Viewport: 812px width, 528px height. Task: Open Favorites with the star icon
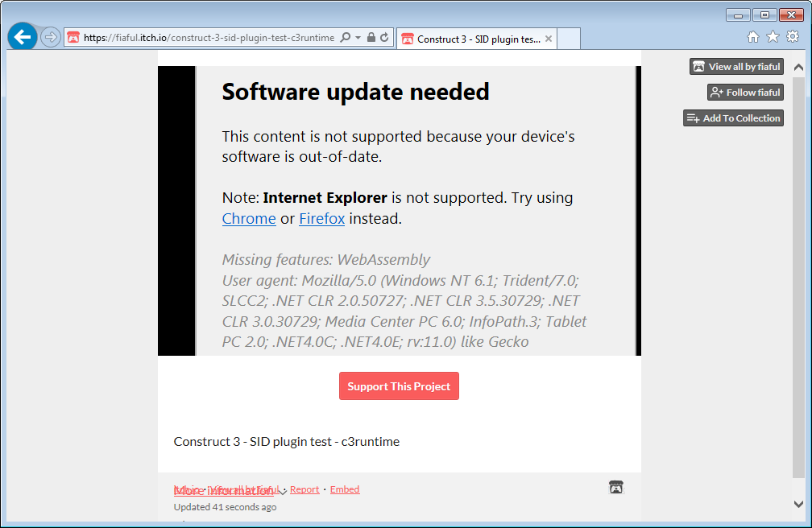tap(773, 37)
